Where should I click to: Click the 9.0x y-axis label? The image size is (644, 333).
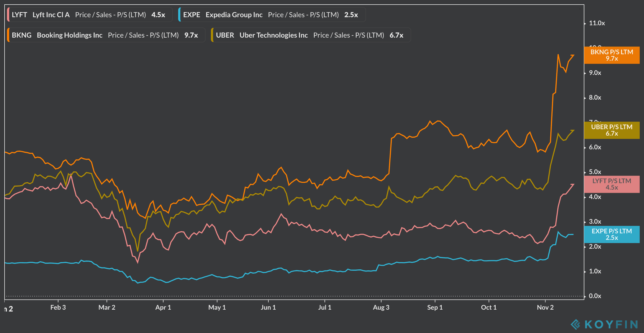coord(595,73)
